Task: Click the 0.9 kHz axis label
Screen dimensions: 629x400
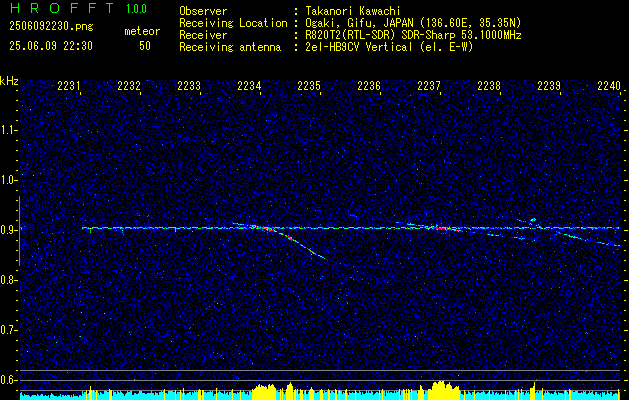Action: coord(9,230)
